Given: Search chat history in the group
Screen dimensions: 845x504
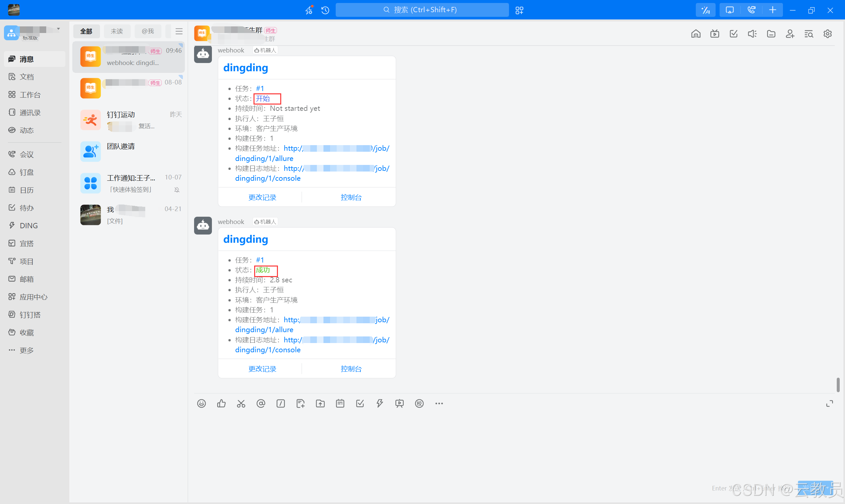Looking at the screenshot, I should coord(809,34).
